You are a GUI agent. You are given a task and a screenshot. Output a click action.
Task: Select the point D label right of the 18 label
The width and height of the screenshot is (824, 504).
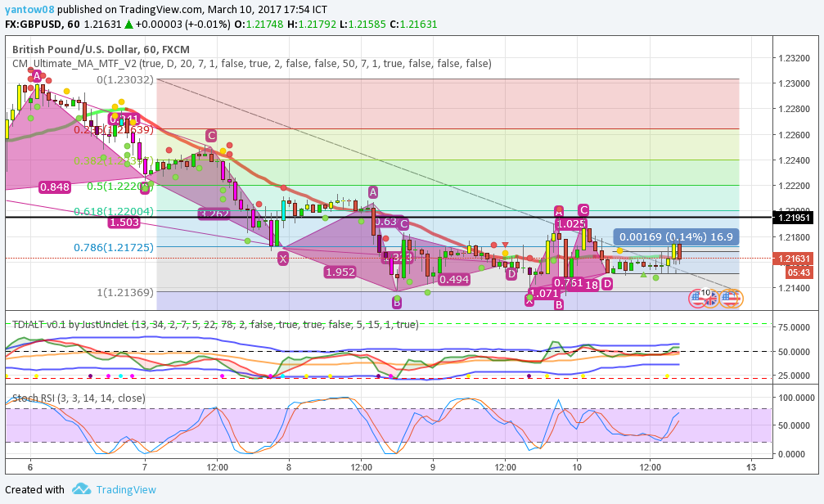click(x=607, y=285)
